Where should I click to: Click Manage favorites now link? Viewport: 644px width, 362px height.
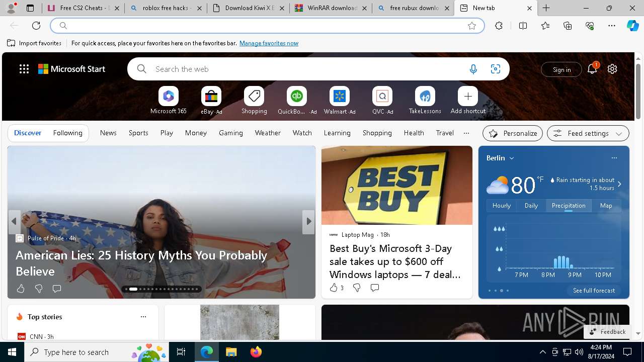[x=269, y=43]
